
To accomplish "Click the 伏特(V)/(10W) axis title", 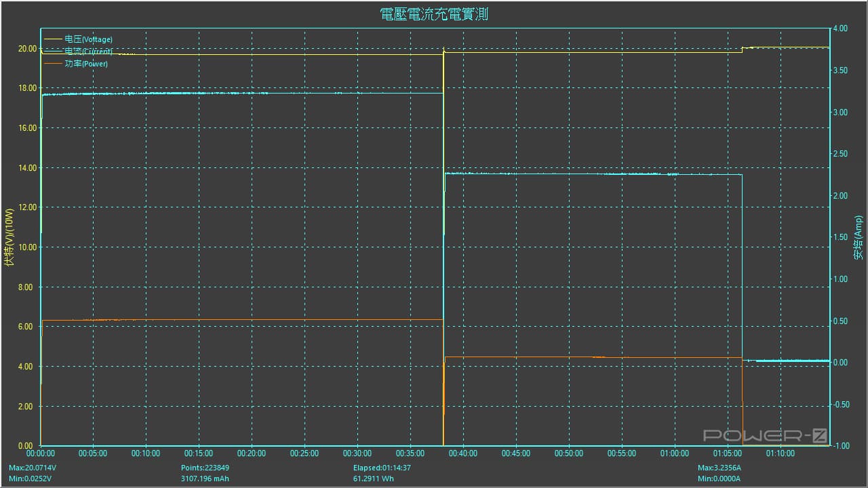I will [9, 237].
